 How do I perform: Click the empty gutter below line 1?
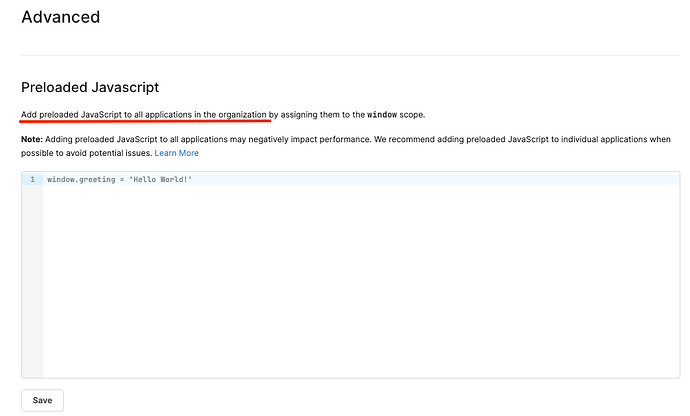tap(32, 280)
